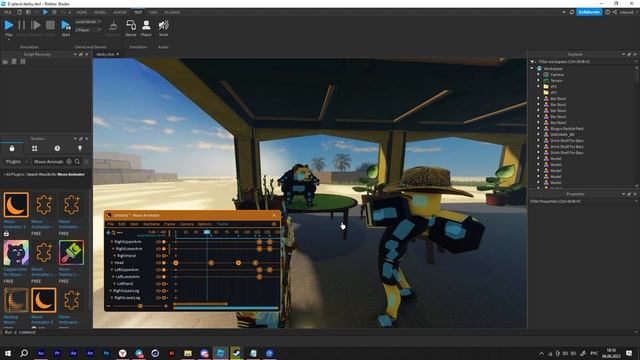
Task: Open the FILE menu
Action: pyautogui.click(x=8, y=12)
